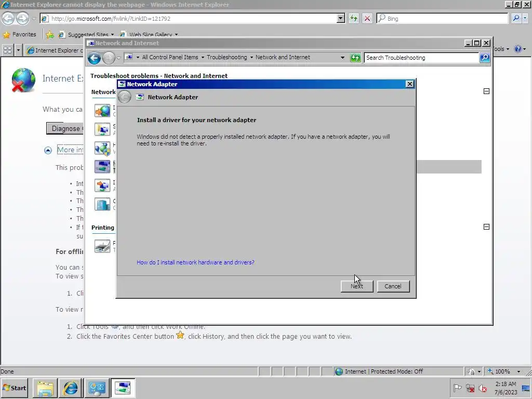Open 'How do I install network hardware and drivers?' link

195,262
